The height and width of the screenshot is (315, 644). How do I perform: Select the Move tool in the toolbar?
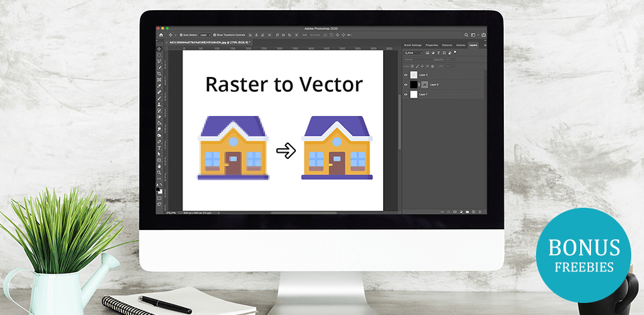coord(160,49)
